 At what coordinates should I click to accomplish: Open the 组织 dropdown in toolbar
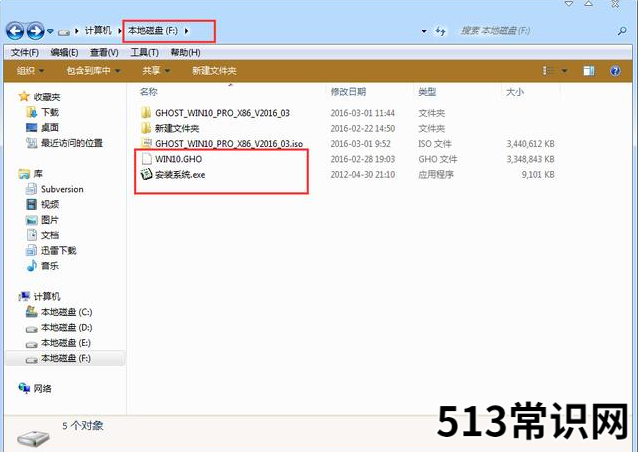[x=31, y=71]
